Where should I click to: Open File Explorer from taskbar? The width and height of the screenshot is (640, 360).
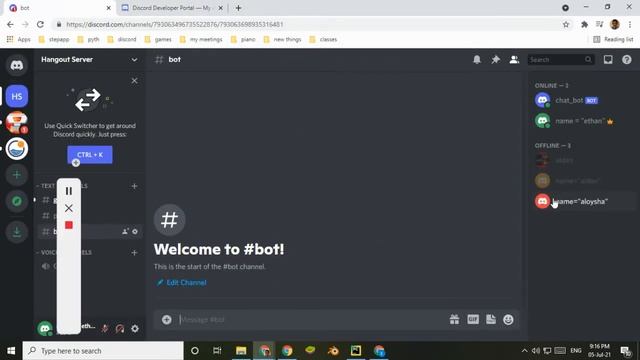click(x=241, y=351)
